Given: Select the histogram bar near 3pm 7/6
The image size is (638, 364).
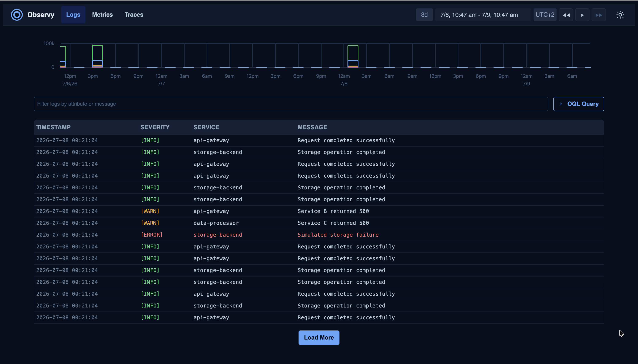Looking at the screenshot, I should pyautogui.click(x=97, y=56).
